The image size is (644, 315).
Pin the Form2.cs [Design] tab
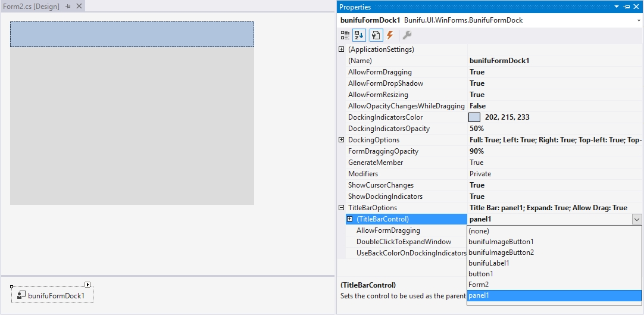68,6
